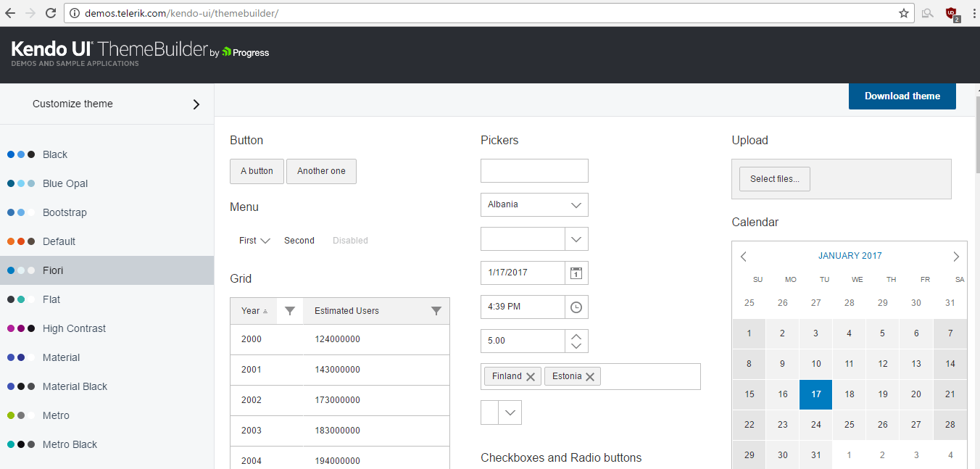Select day 24 in the calendar
The height and width of the screenshot is (469, 980).
click(x=815, y=425)
